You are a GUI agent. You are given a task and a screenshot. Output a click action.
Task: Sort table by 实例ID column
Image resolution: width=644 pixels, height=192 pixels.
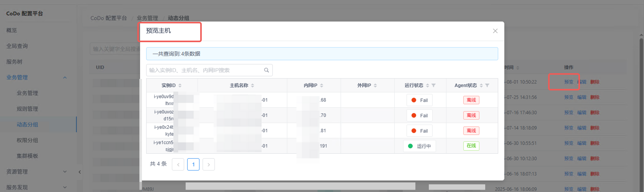click(180, 85)
